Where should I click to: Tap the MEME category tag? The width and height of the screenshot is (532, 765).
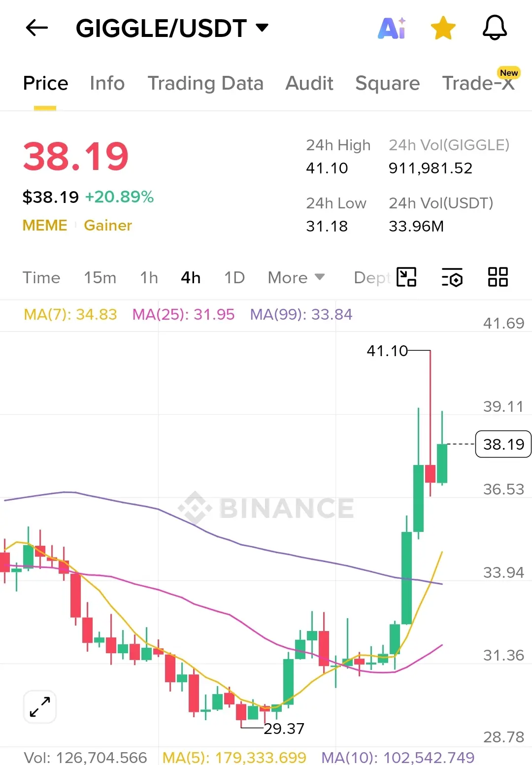point(45,225)
